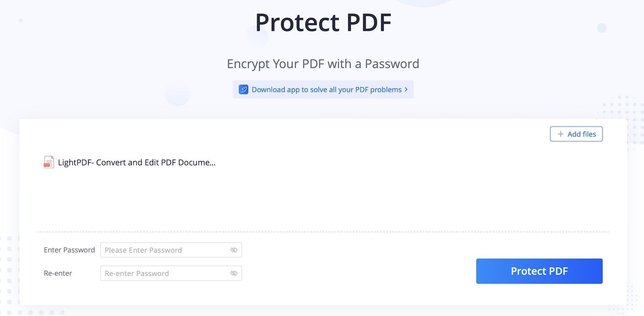Image resolution: width=644 pixels, height=316 pixels.
Task: Click the empty area of the file list
Action: 322,197
